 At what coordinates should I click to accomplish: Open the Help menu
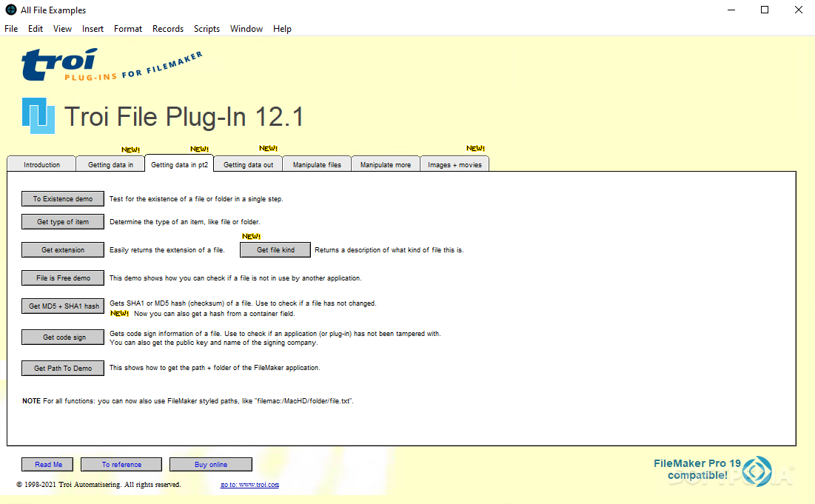tap(282, 29)
